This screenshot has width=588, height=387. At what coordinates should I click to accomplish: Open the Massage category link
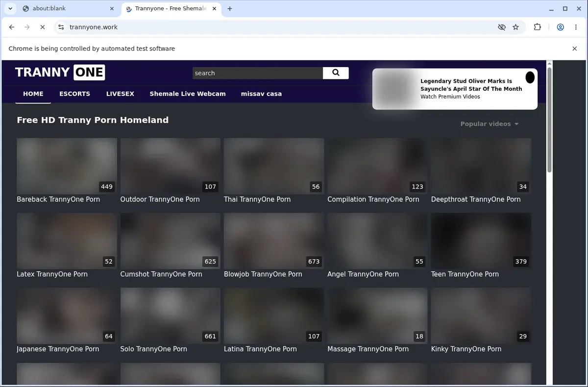coord(368,349)
